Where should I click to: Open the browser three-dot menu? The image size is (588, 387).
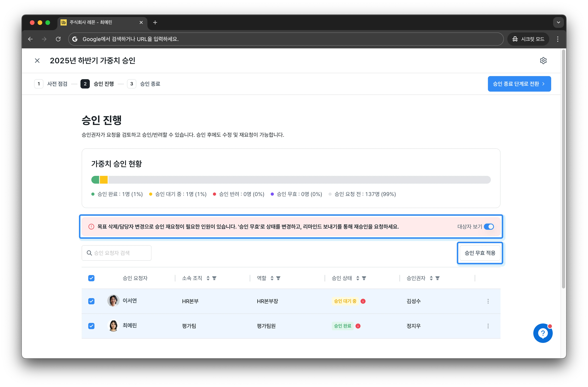tap(558, 39)
